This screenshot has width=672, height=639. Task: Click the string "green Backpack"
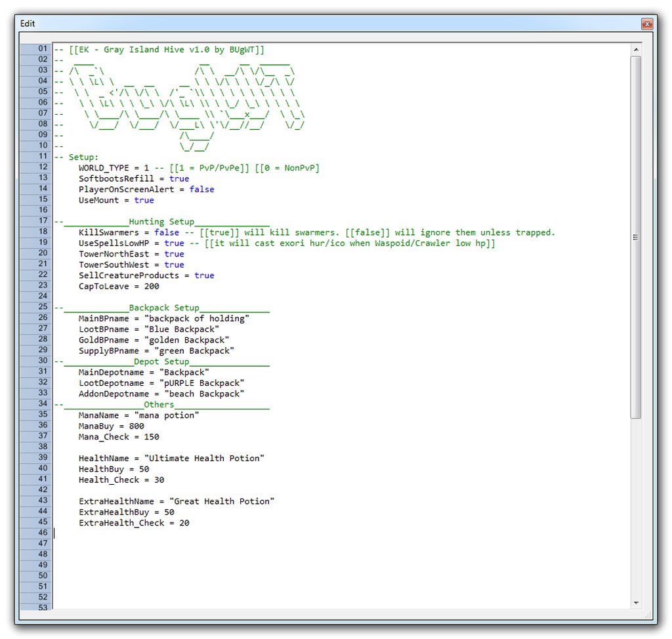[194, 350]
